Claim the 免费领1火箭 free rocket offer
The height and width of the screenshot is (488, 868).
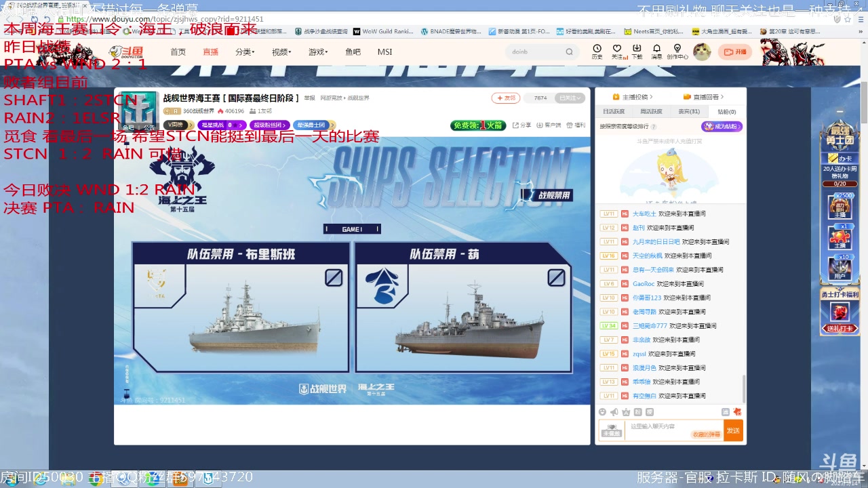[478, 125]
